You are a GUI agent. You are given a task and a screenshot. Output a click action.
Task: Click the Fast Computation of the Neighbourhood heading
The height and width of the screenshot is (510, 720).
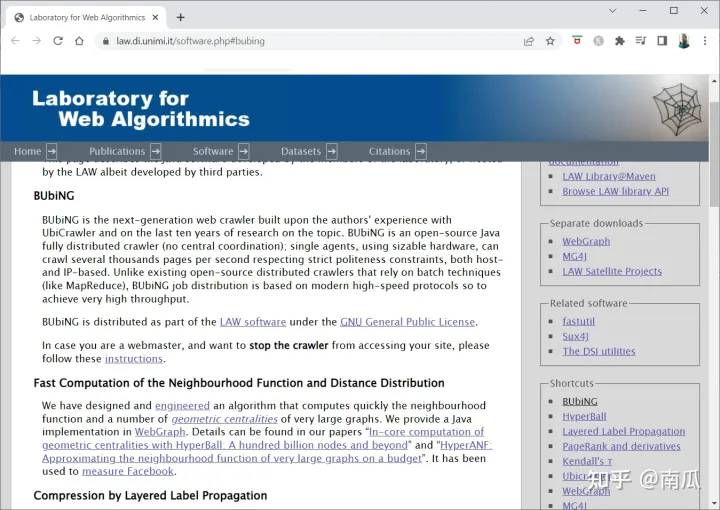pyautogui.click(x=239, y=383)
